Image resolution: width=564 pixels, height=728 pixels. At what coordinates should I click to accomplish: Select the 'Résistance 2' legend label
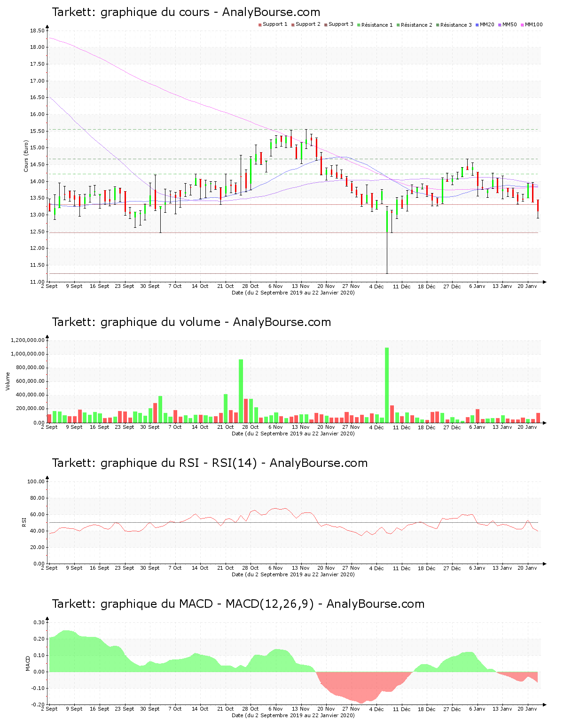click(x=416, y=25)
